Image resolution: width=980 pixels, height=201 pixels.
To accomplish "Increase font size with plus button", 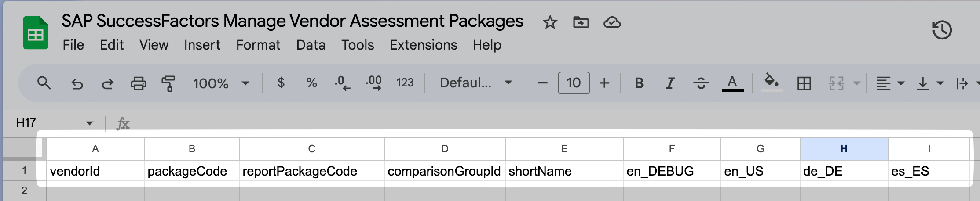I will pos(604,83).
